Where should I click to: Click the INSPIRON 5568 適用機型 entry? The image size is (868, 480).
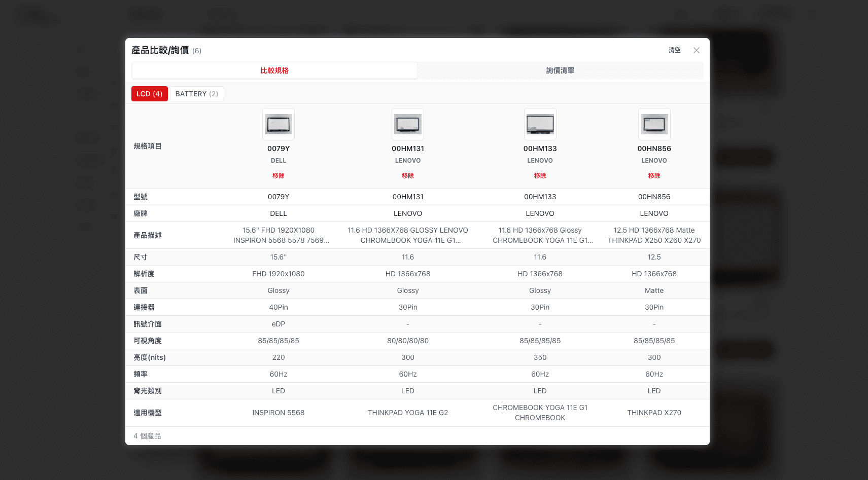pos(278,413)
